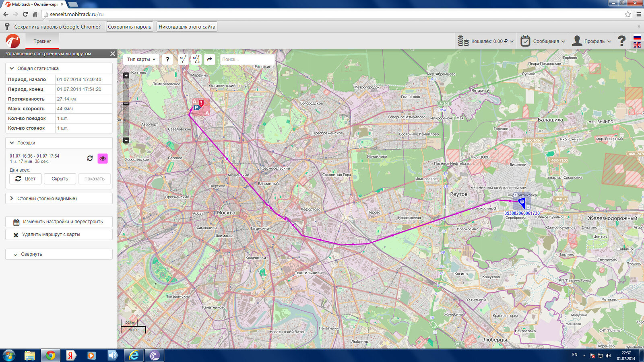
Task: Click the distance measurement ruler tool
Action: click(x=183, y=60)
